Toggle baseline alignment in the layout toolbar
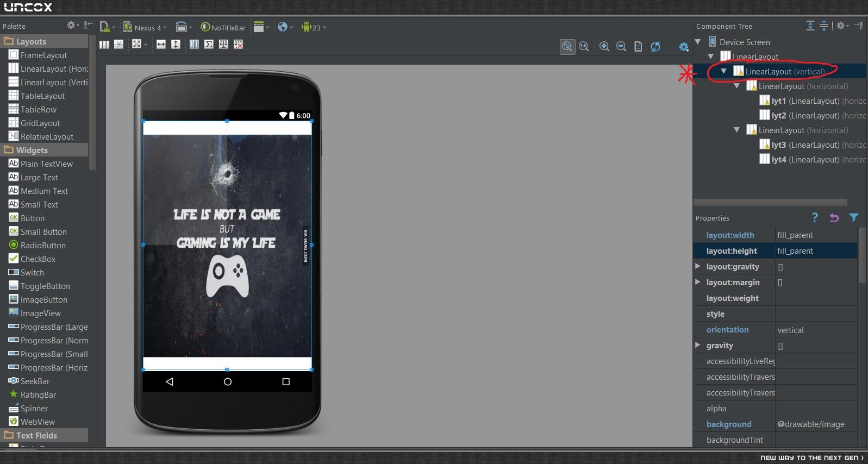This screenshot has width=868, height=464. [119, 45]
